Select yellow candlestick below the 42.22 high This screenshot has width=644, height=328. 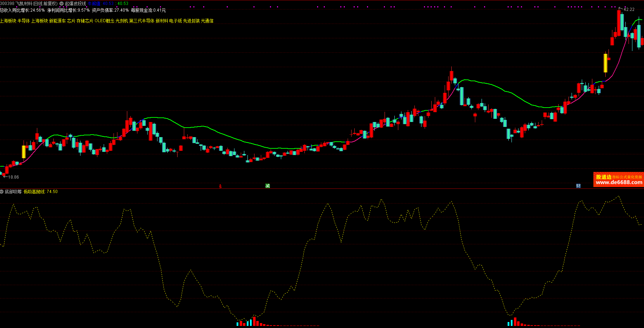pos(605,63)
